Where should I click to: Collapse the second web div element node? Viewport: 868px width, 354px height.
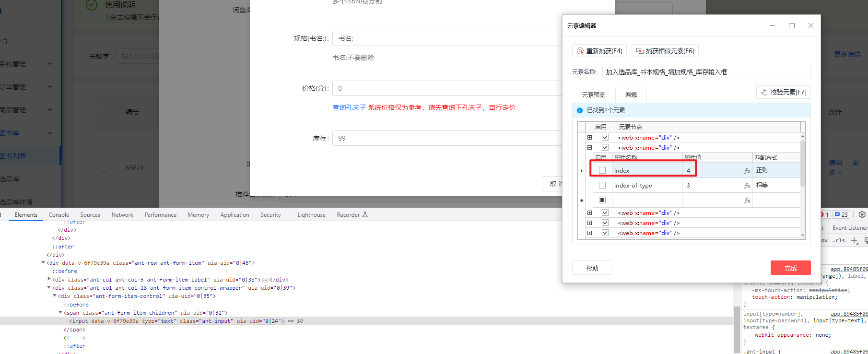590,148
